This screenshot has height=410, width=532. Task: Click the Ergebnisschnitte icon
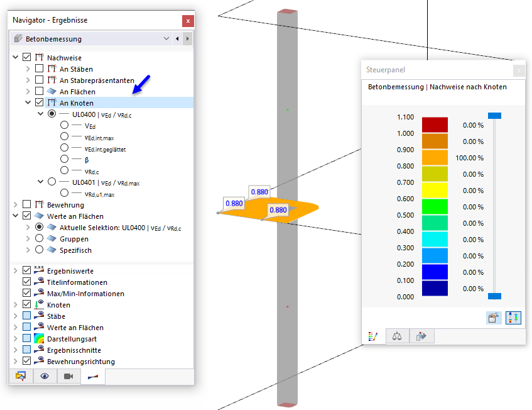[x=40, y=350]
